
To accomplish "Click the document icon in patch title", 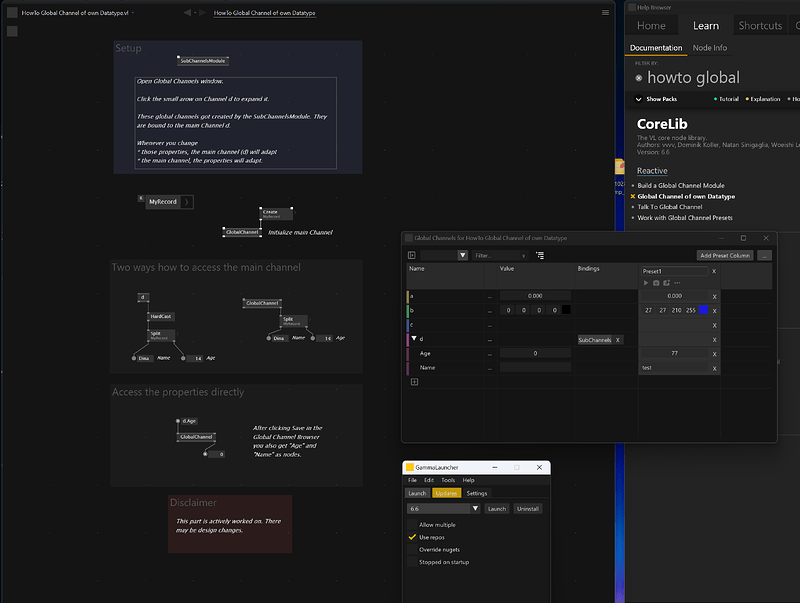I will click(x=12, y=13).
